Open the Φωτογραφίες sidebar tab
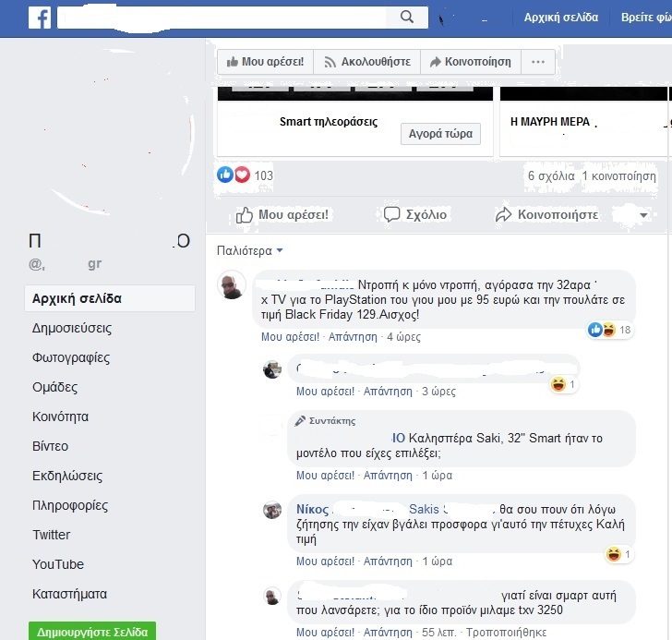 [71, 357]
